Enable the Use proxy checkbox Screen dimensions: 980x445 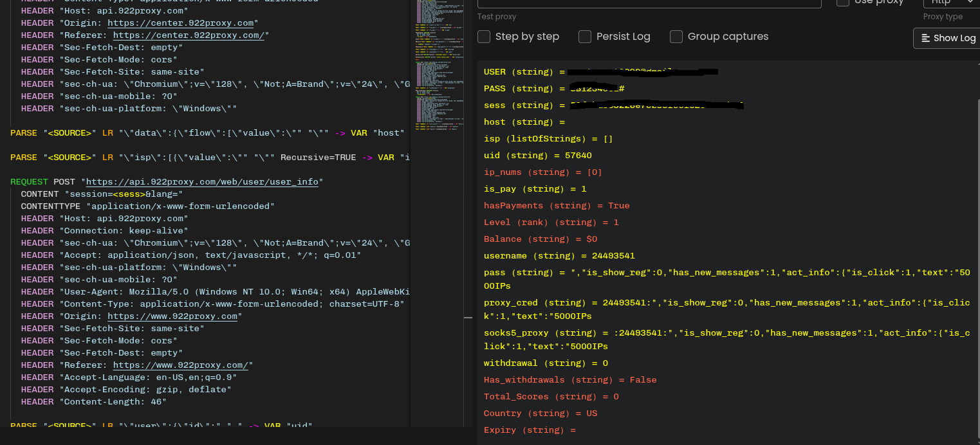pos(842,3)
